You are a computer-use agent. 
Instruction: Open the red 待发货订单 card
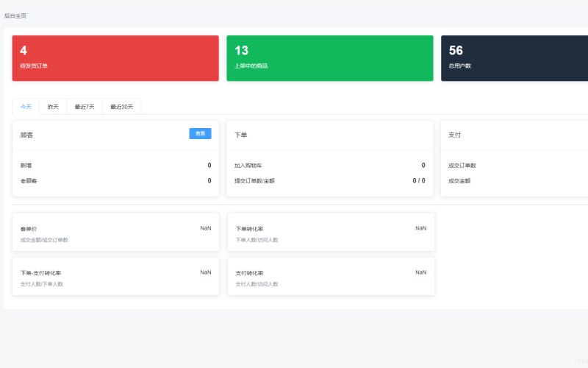pos(115,58)
